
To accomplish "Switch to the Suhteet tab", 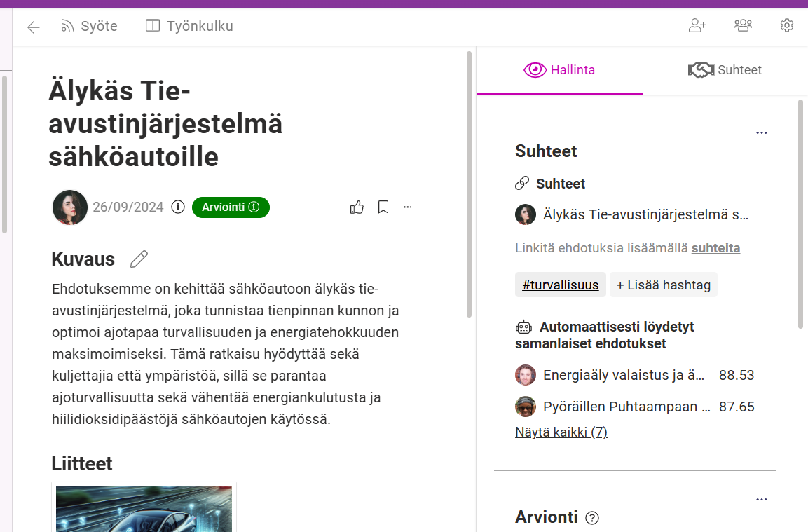I will point(725,70).
